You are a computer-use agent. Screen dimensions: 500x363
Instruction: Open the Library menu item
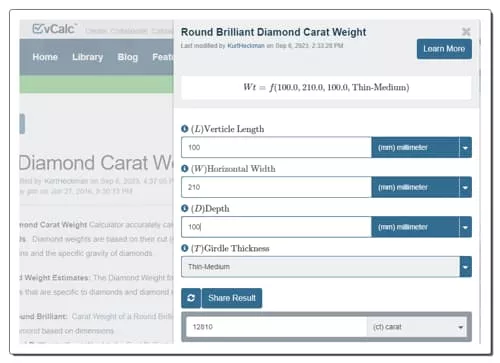88,57
